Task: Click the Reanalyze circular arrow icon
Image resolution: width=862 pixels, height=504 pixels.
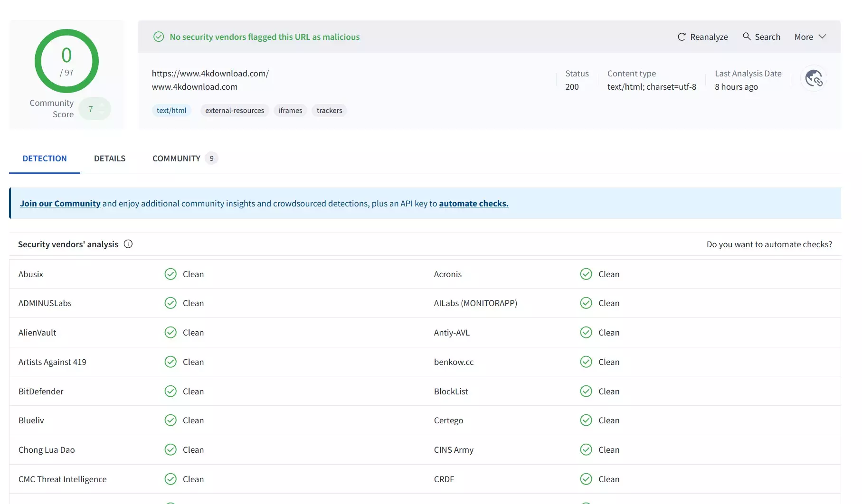Action: tap(682, 37)
